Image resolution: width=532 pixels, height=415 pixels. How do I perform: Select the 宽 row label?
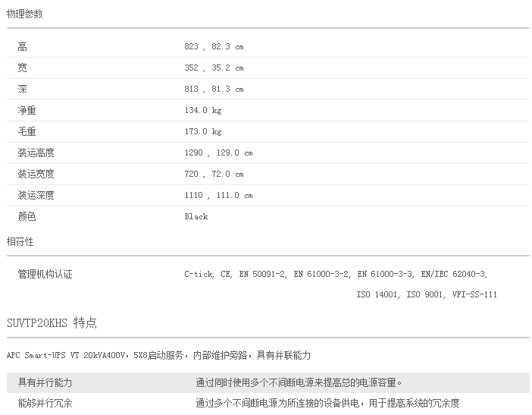coord(23,68)
